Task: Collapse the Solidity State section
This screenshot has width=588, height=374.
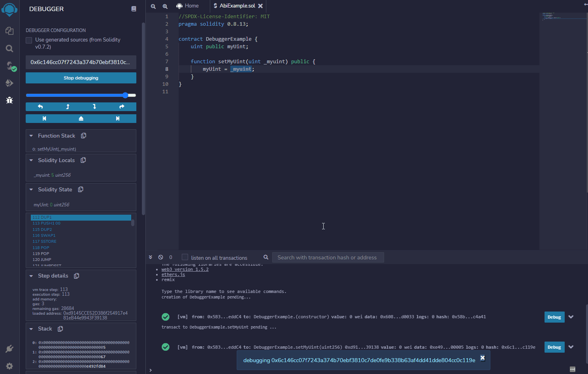Action: tap(31, 189)
